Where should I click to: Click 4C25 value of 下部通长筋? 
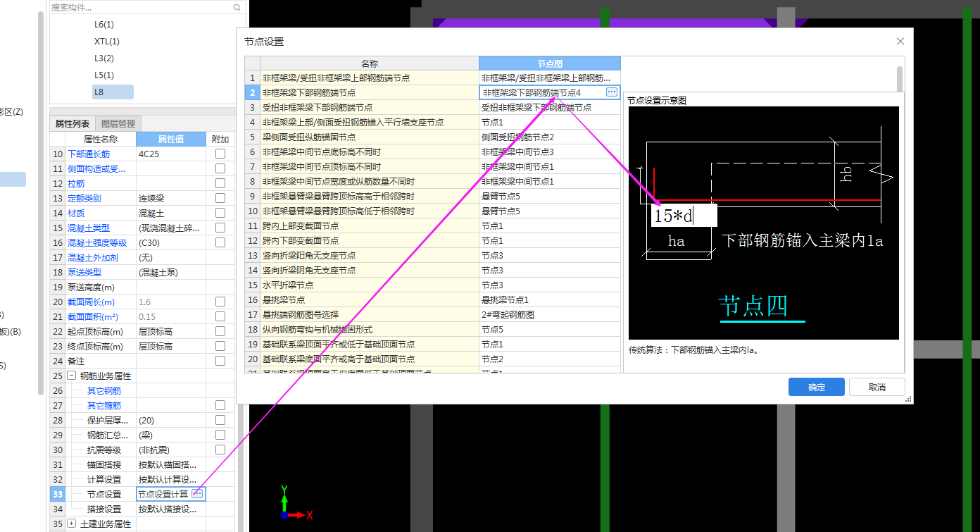click(171, 154)
